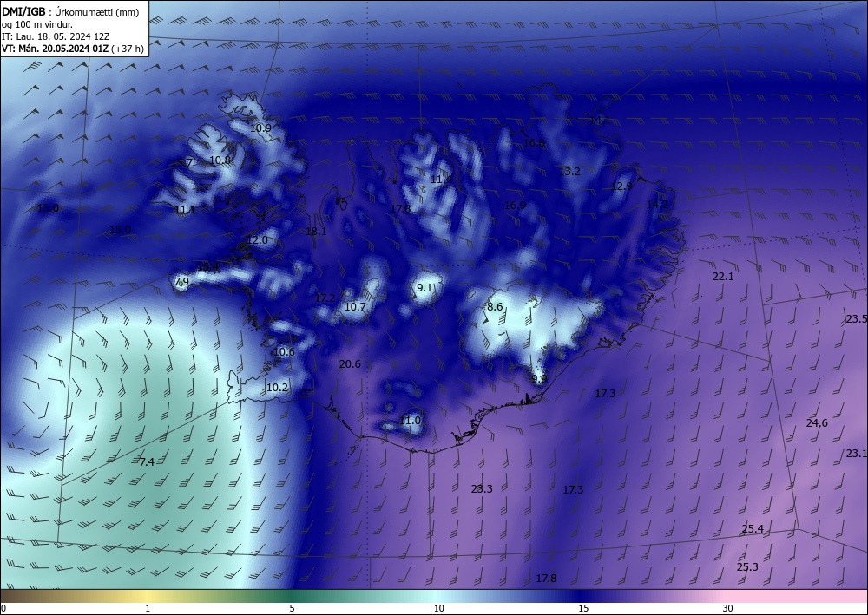Click the map value 10.8

(220, 160)
